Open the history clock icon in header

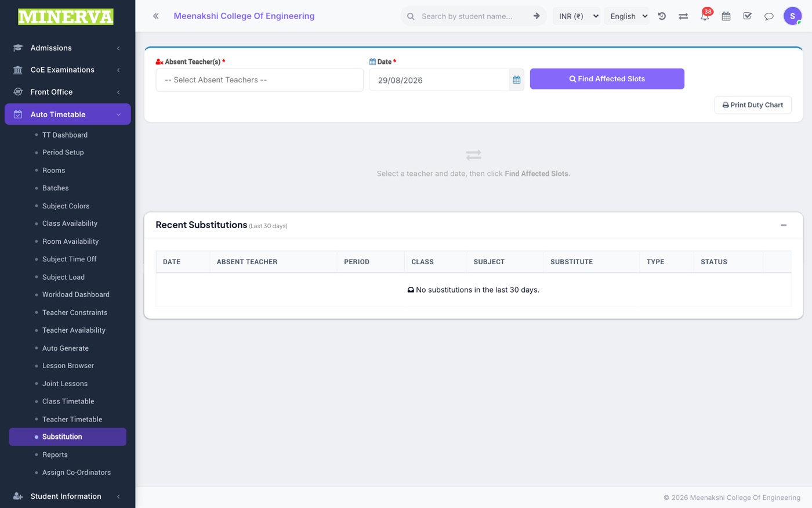(662, 16)
